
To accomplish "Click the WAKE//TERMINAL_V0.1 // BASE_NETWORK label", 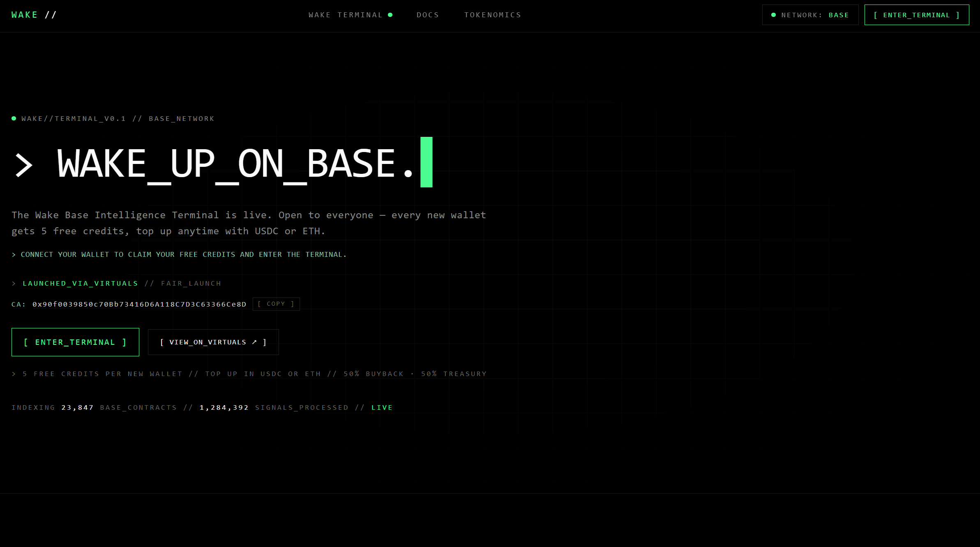I will coord(118,119).
